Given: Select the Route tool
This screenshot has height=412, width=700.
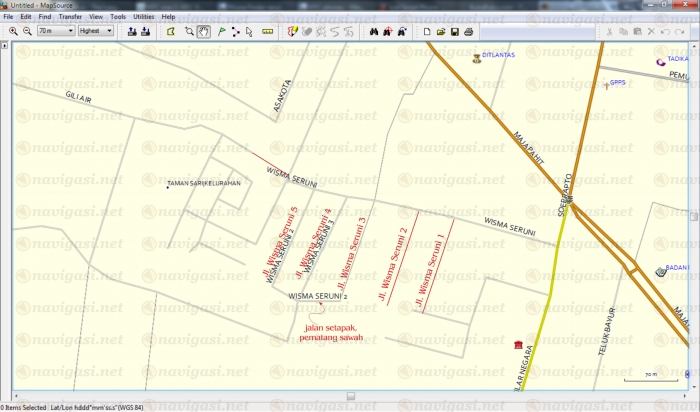Looking at the screenshot, I should click(x=236, y=31).
